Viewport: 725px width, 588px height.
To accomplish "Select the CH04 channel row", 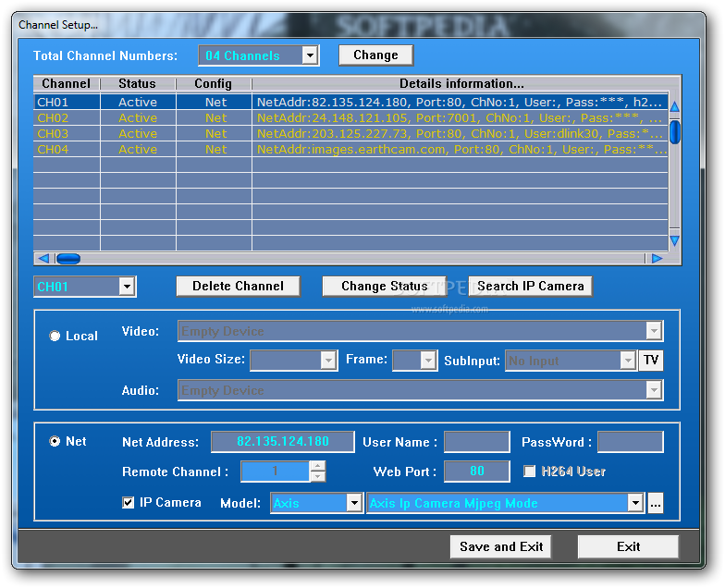I will [x=350, y=150].
